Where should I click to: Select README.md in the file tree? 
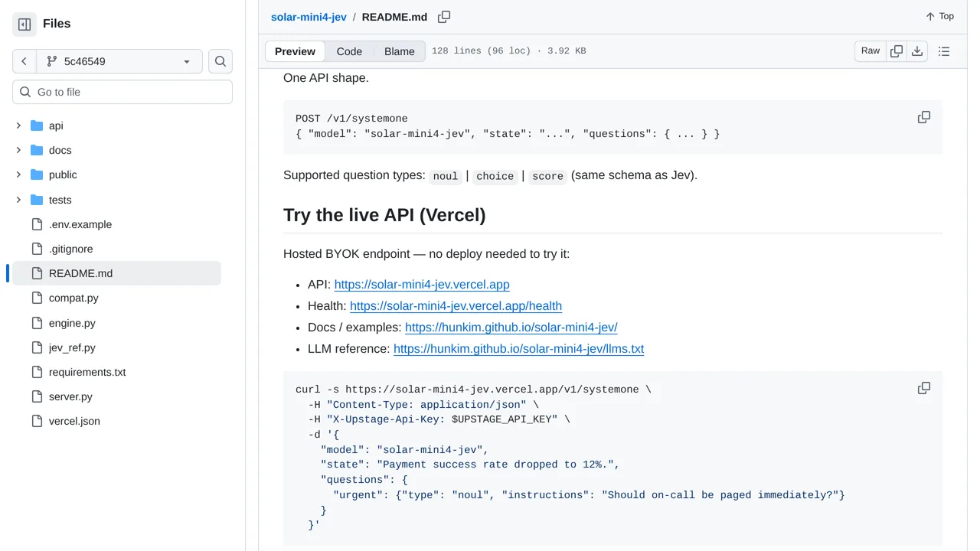[x=116, y=273]
